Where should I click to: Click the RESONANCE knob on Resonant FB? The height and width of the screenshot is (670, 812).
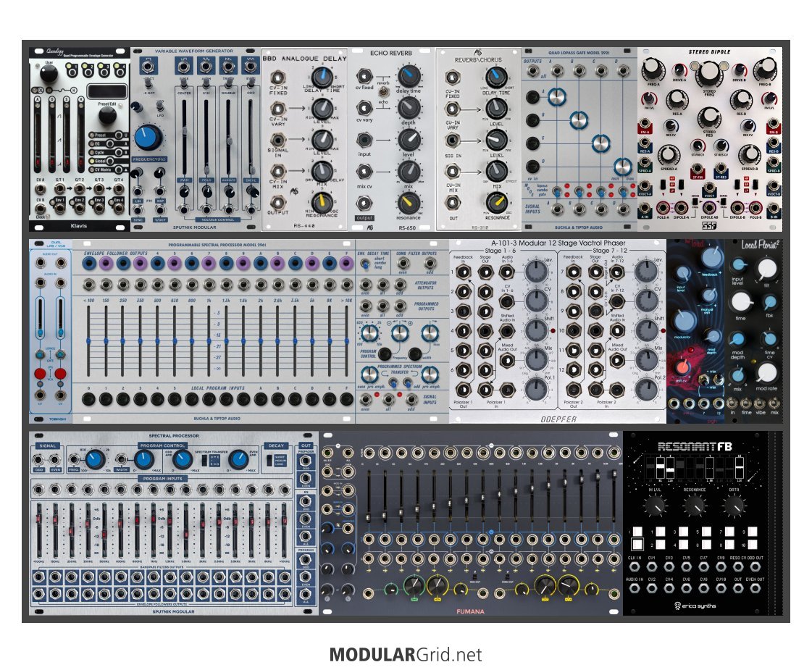[x=694, y=506]
